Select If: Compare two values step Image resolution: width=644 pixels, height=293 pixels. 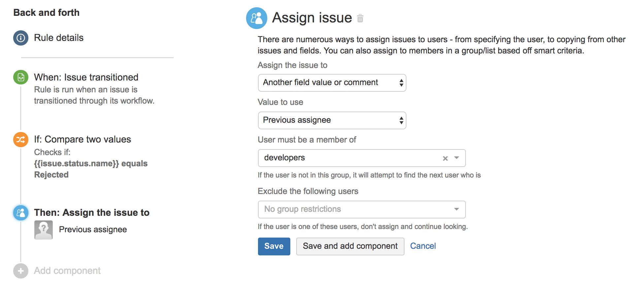[82, 139]
